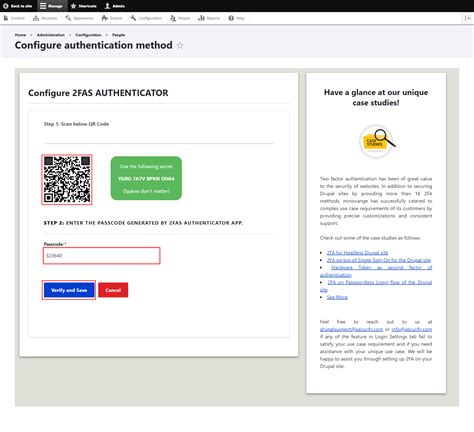Toggle the Manage hamburger menu icon
This screenshot has height=432, width=474.
43,6
